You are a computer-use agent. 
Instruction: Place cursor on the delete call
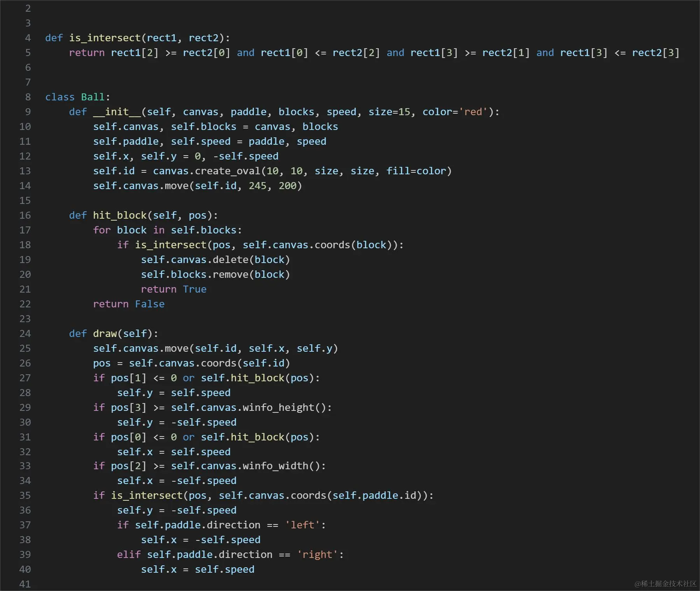231,260
